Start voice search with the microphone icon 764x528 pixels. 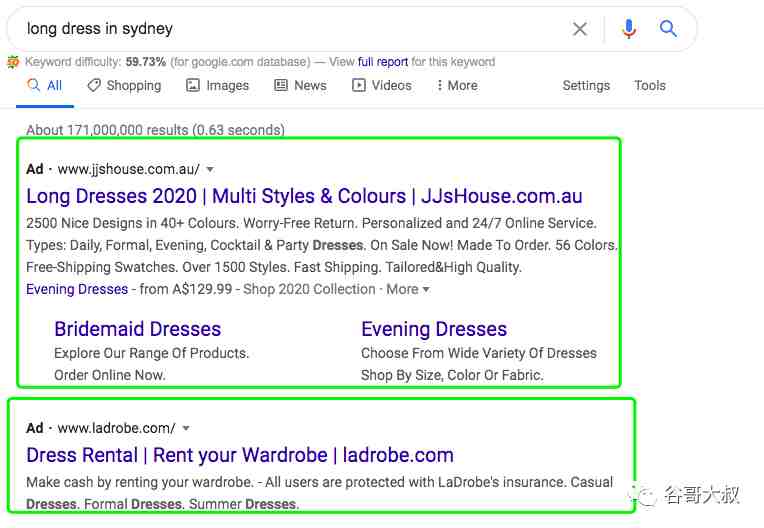629,29
